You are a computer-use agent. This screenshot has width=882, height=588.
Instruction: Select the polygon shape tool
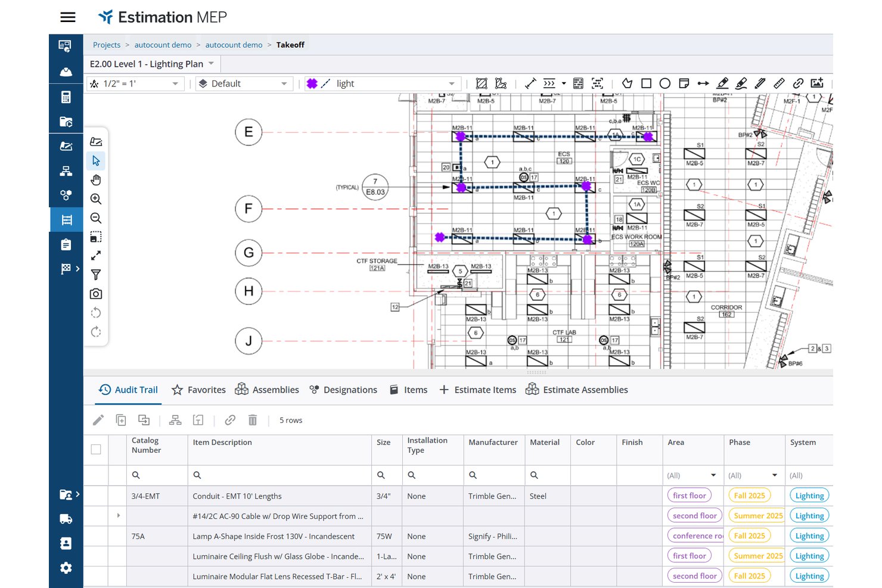coord(627,83)
